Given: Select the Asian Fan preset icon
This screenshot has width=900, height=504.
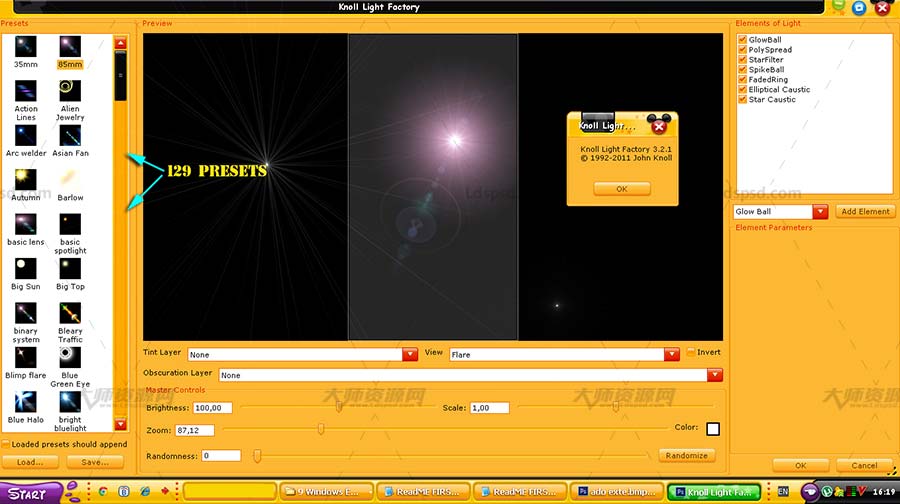Looking at the screenshot, I should pos(70,136).
